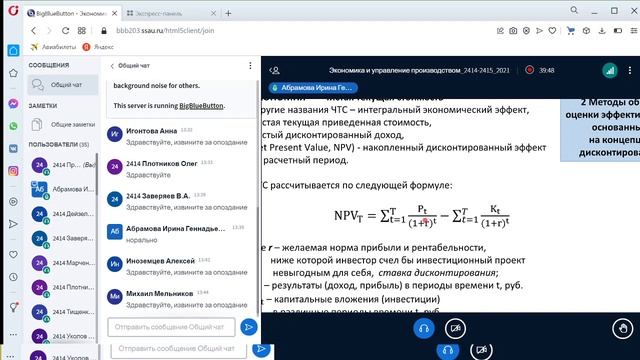Send message with the upper blue send button
The height and width of the screenshot is (360, 640).
pos(249,327)
